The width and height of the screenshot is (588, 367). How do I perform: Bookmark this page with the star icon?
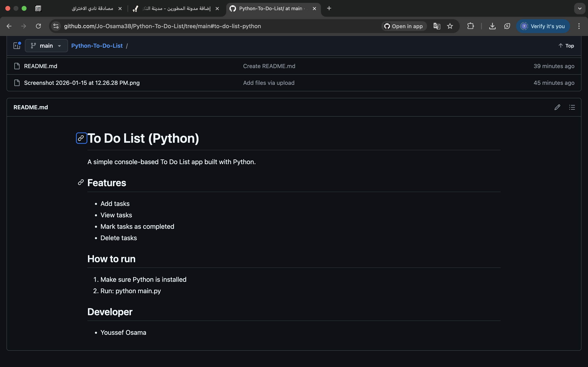(x=450, y=26)
